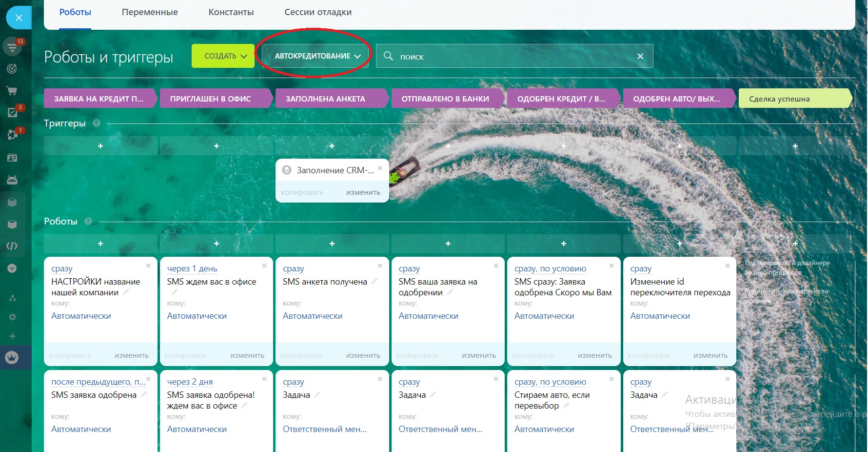Expand the СОЗДАТЬ dropdown button
Viewport: 868px width, 452px height.
[x=223, y=56]
